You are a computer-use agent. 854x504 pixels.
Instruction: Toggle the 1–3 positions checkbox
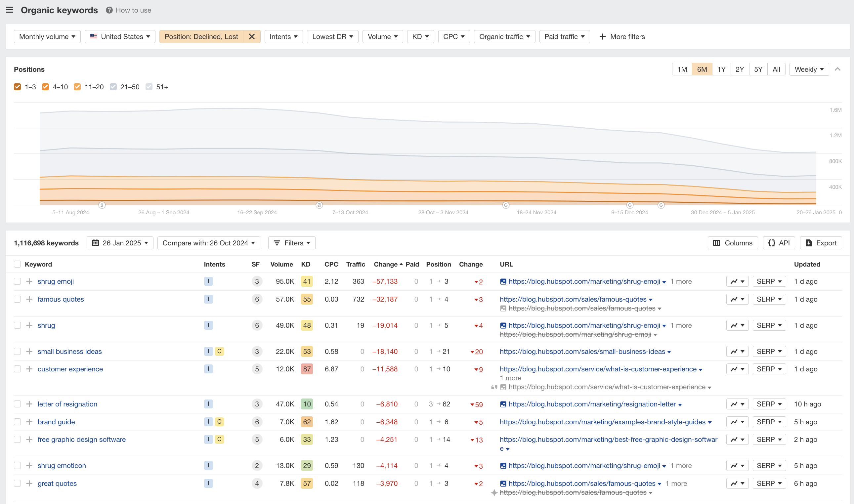17,87
